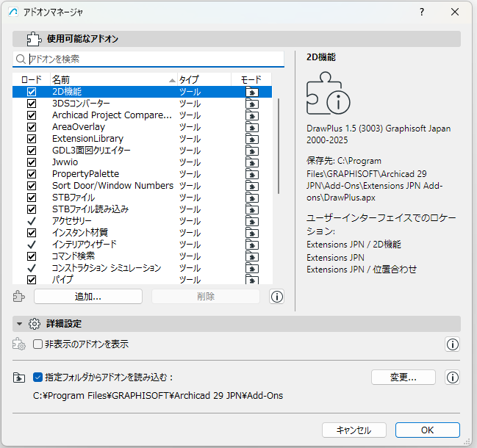Select the アクセサリー row

click(142, 221)
